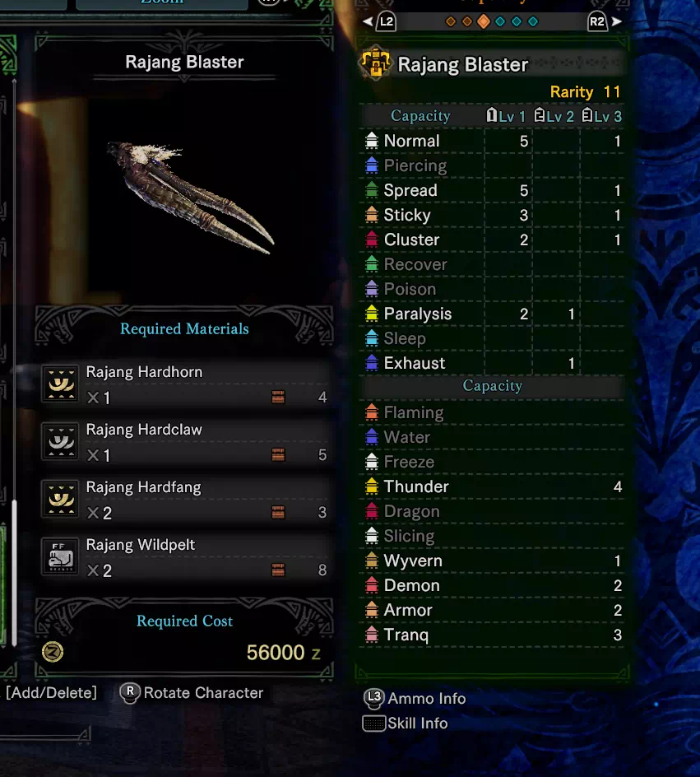Select the highlighted orange page diamond
Image resolution: width=700 pixels, height=777 pixels.
pyautogui.click(x=484, y=21)
